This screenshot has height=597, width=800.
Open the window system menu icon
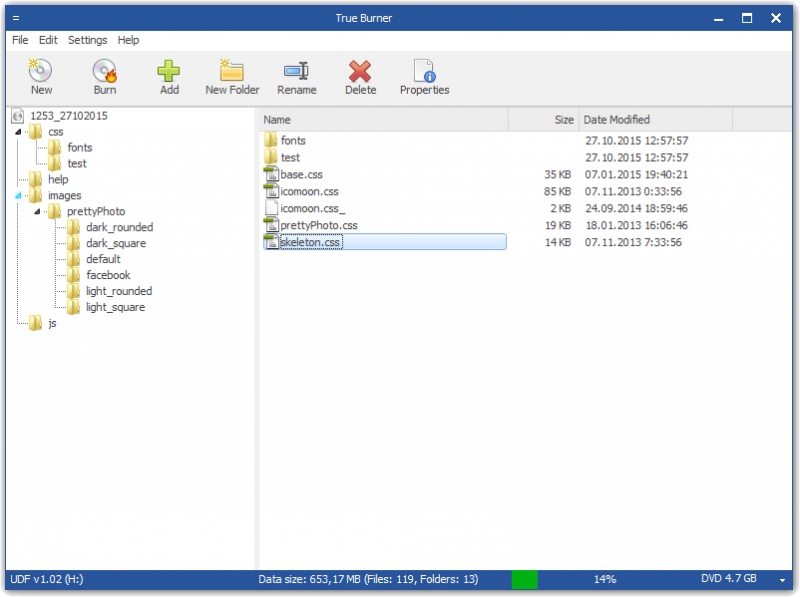coord(16,18)
